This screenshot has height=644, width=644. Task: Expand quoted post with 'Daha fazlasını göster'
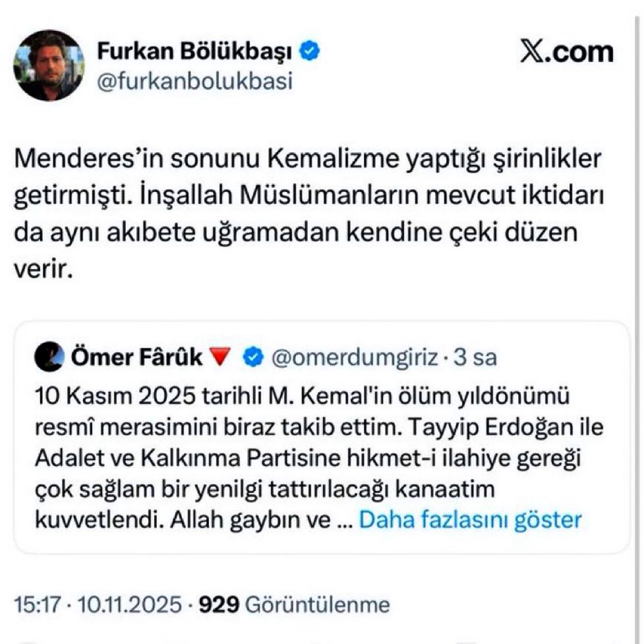pos(469,519)
